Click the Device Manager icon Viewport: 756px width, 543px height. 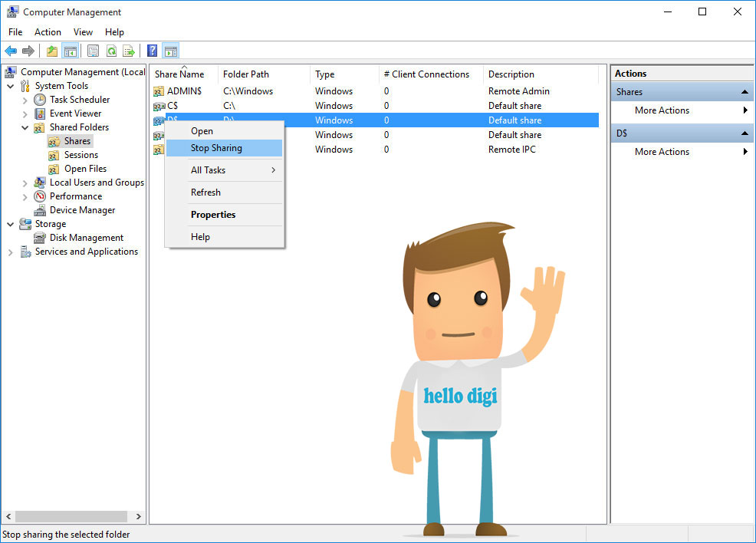40,211
